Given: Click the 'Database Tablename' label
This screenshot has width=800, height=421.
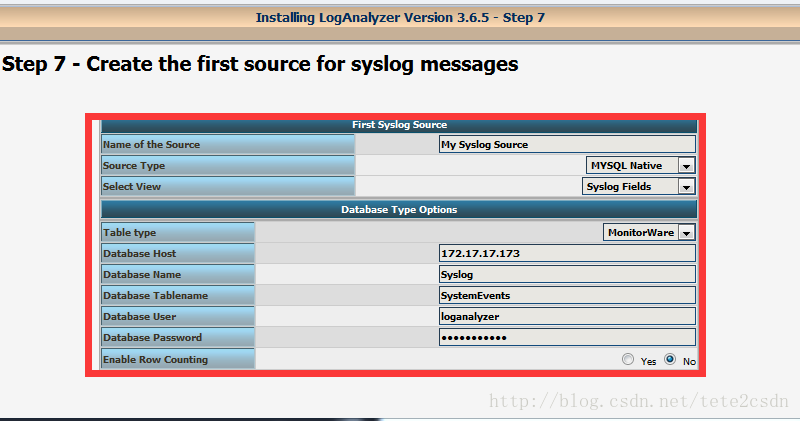Looking at the screenshot, I should coord(156,295).
